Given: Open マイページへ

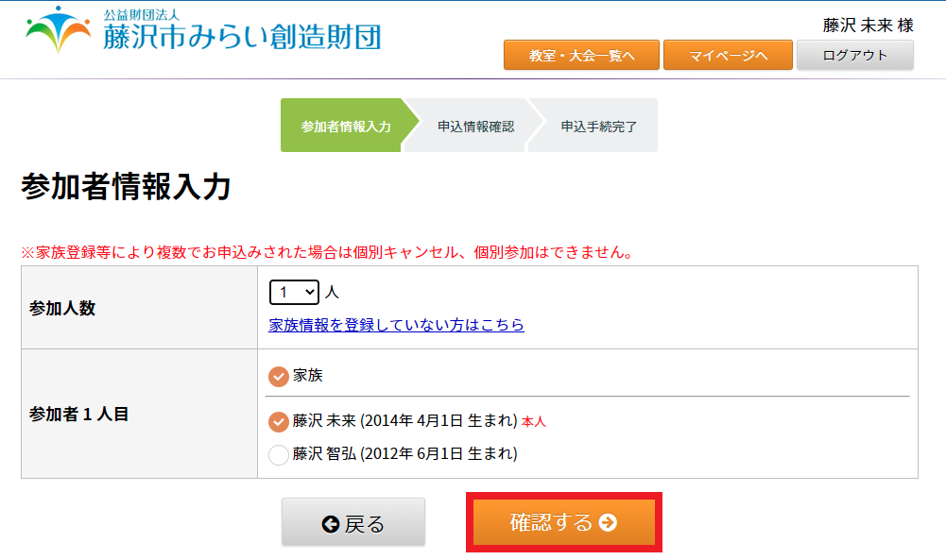Looking at the screenshot, I should 727,56.
